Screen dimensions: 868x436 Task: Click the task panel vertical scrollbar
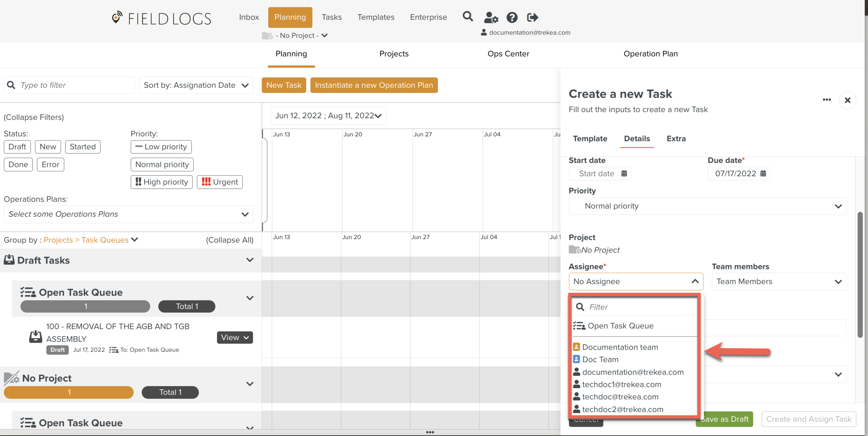point(860,274)
